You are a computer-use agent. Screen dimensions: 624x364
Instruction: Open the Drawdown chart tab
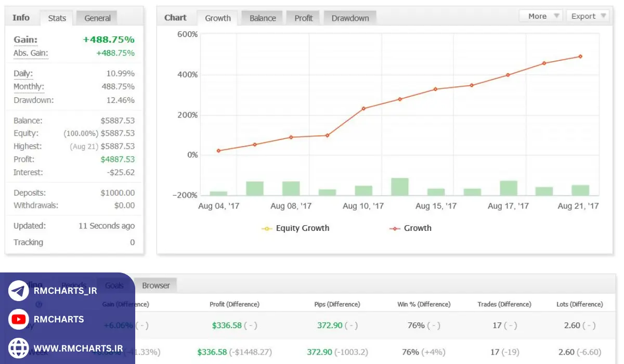pyautogui.click(x=350, y=18)
